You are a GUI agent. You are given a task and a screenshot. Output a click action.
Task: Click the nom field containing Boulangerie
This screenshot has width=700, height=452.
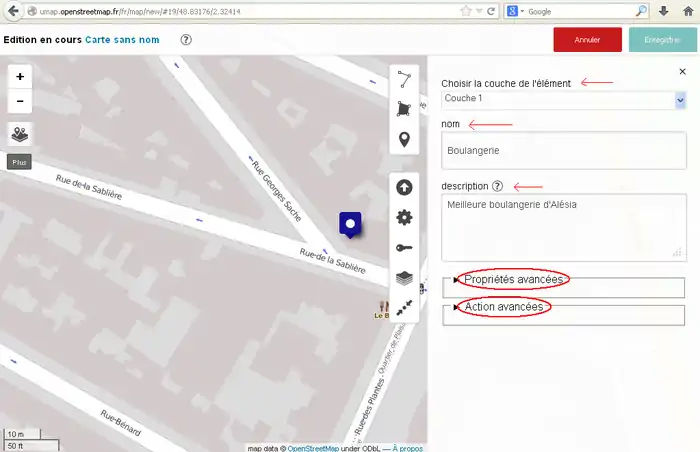(563, 151)
